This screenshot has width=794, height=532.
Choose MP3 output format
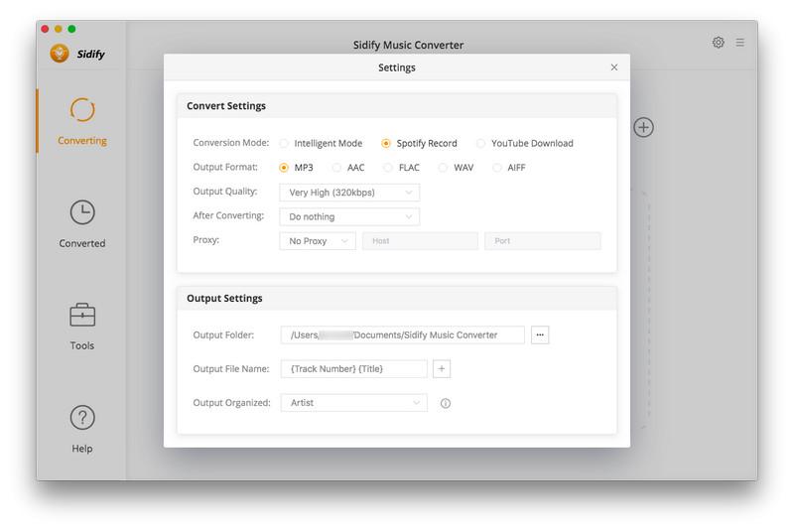point(296,168)
